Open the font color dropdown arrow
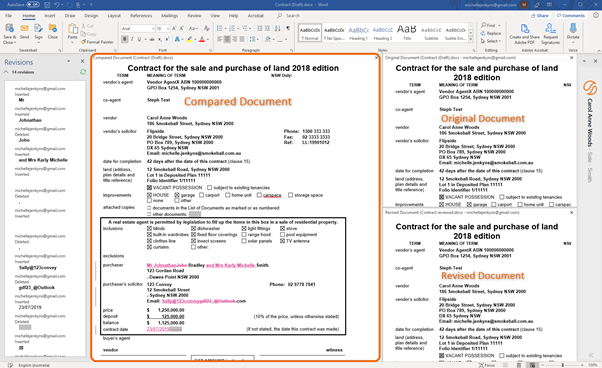 click(x=208, y=39)
